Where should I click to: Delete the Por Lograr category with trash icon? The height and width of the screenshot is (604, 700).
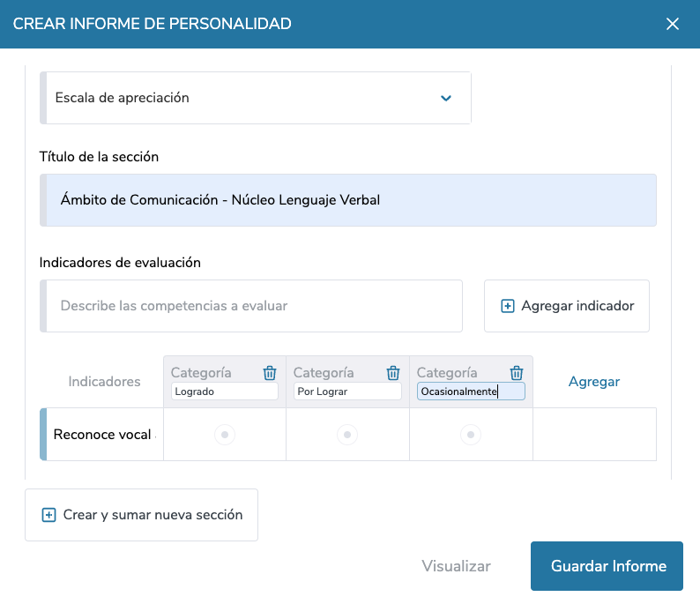pyautogui.click(x=393, y=373)
